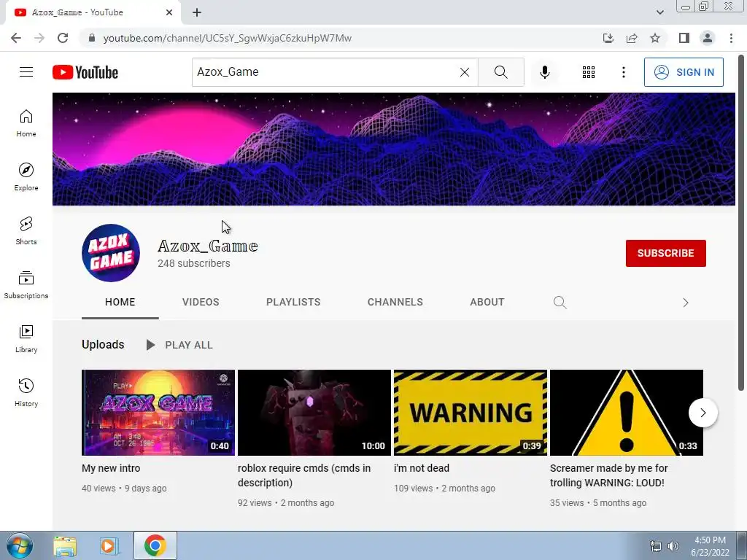Click the install/download icon in address bar
Image resolution: width=747 pixels, height=560 pixels.
[608, 38]
